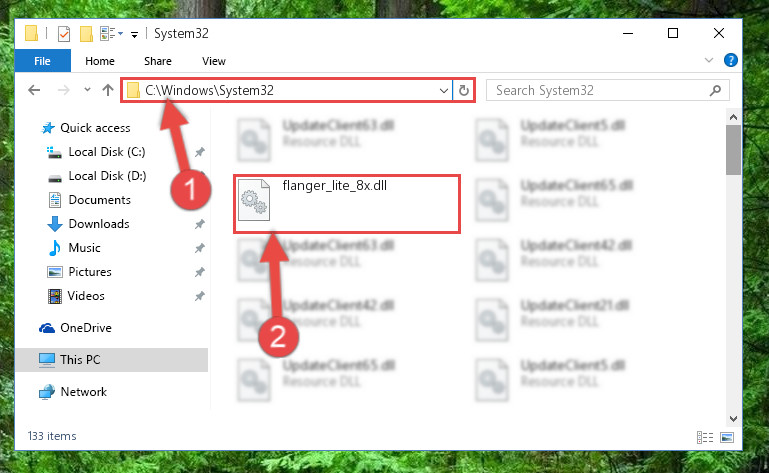Click New Folder icon in title bar

[86, 34]
